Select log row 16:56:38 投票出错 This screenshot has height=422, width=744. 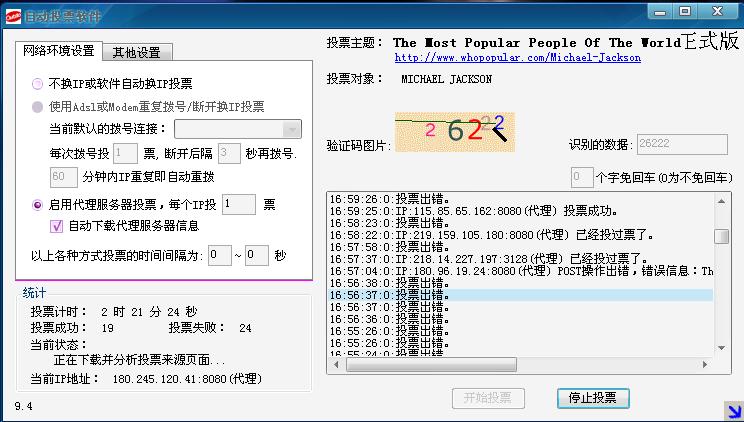(521, 283)
